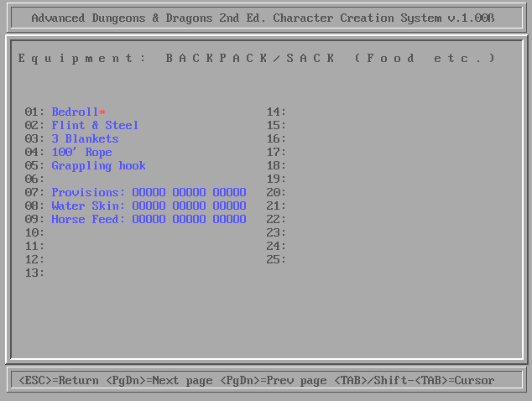Select the Flint & Steel item
Screen dimensions: 532x401
95,125
